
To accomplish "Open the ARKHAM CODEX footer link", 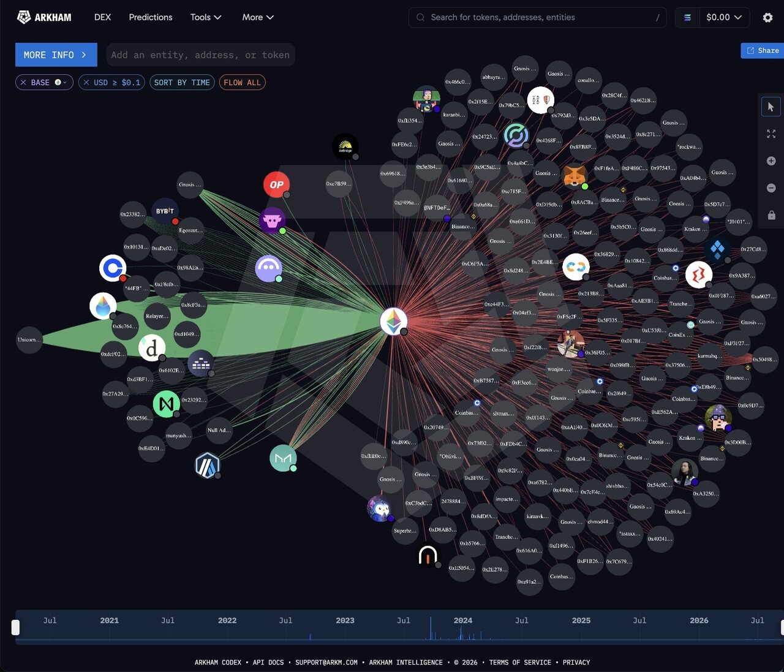I will click(x=218, y=662).
